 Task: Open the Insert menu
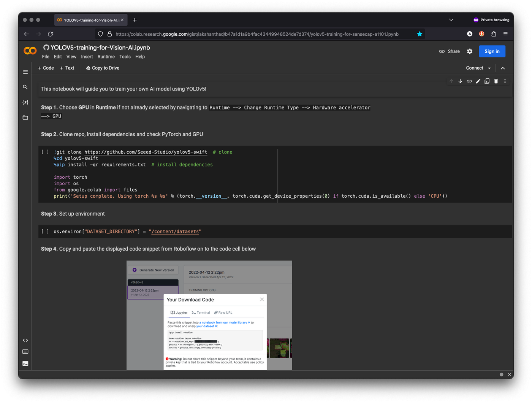click(x=87, y=57)
